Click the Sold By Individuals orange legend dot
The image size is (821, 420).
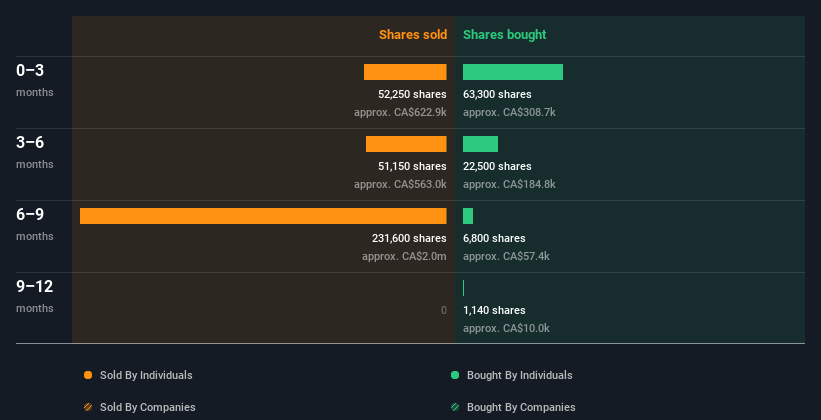coord(88,375)
